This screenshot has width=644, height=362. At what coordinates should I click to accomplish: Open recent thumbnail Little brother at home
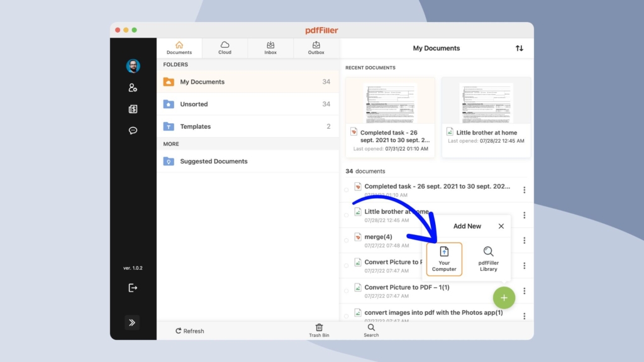(x=486, y=117)
